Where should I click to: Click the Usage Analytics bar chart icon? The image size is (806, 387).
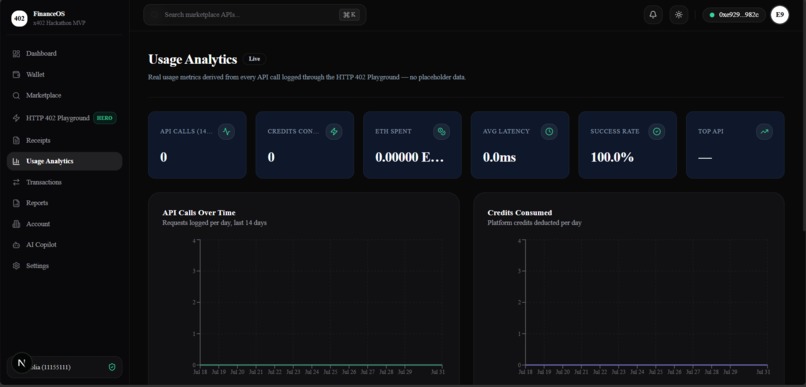click(16, 161)
